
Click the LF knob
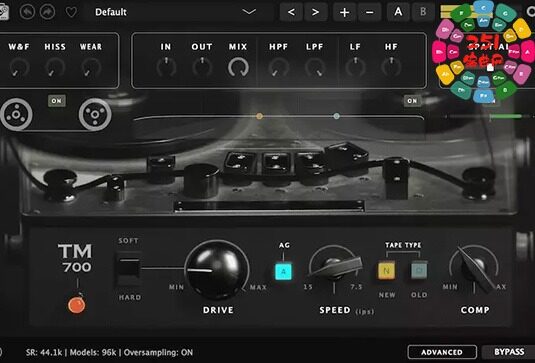[355, 67]
